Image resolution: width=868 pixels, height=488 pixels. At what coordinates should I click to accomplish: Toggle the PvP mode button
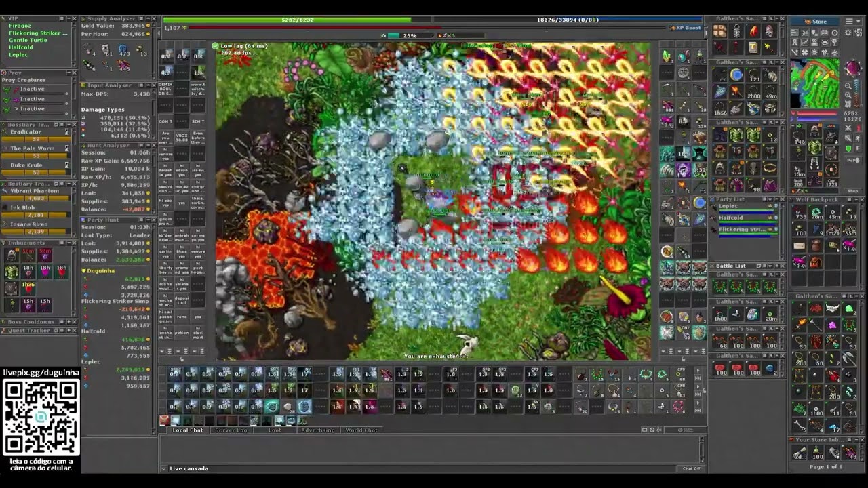pos(853,160)
